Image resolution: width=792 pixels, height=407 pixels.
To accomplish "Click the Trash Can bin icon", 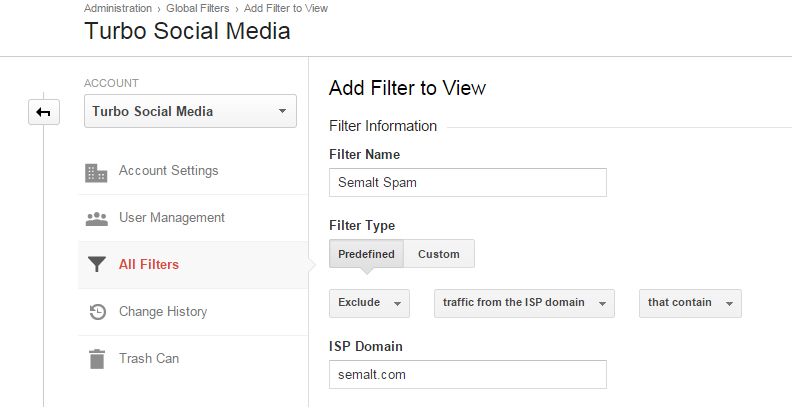I will pyautogui.click(x=97, y=359).
